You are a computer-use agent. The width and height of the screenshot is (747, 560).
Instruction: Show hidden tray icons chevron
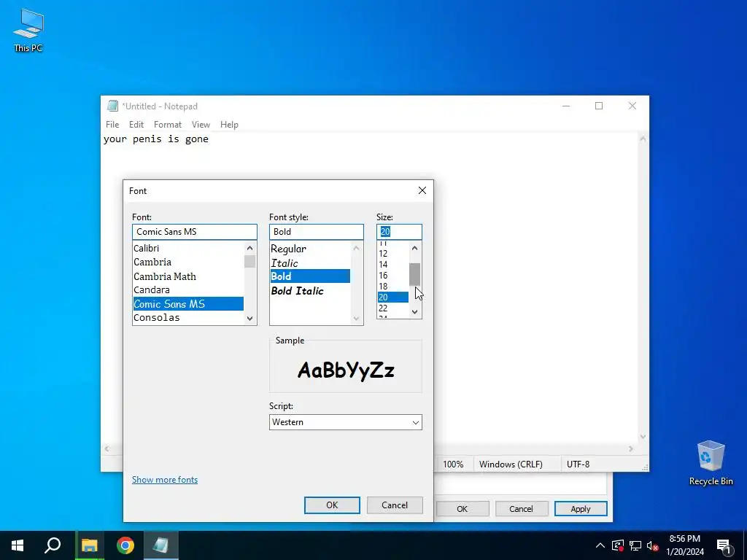pyautogui.click(x=600, y=545)
